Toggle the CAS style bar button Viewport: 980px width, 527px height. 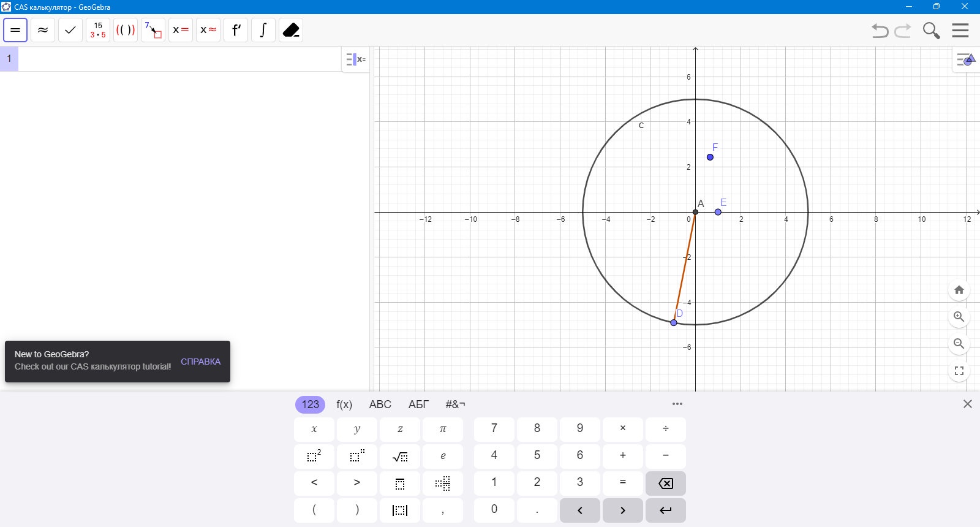(x=355, y=59)
